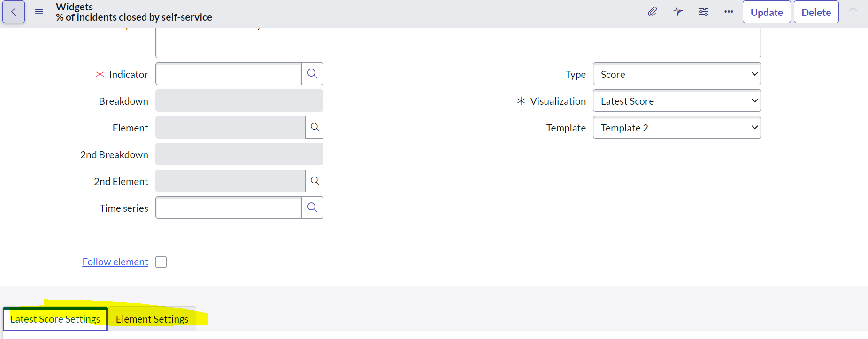Focus the Time series input field

229,208
